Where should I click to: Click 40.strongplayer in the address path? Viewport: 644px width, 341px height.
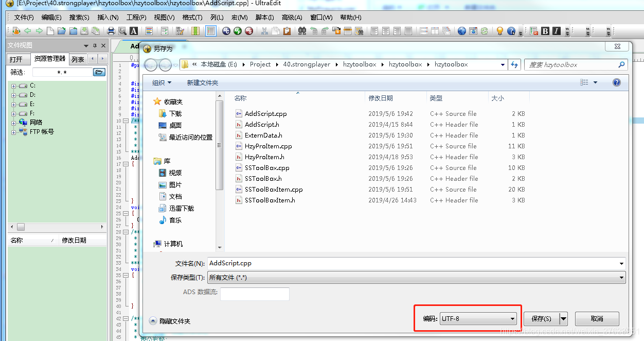tap(307, 64)
